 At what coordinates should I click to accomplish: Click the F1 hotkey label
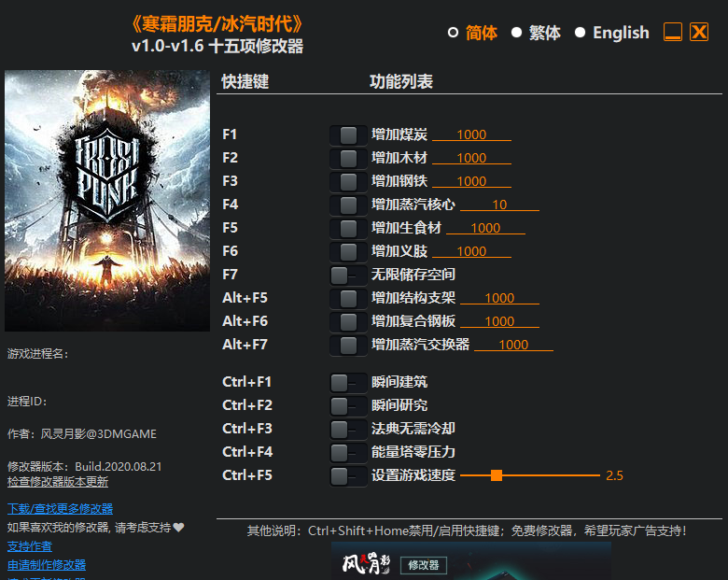pos(230,134)
